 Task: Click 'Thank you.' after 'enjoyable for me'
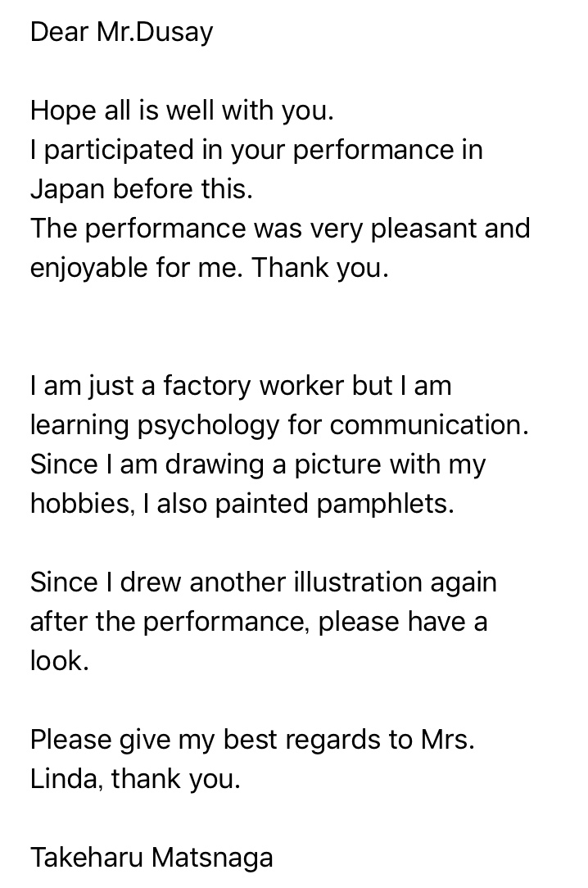coord(320,268)
